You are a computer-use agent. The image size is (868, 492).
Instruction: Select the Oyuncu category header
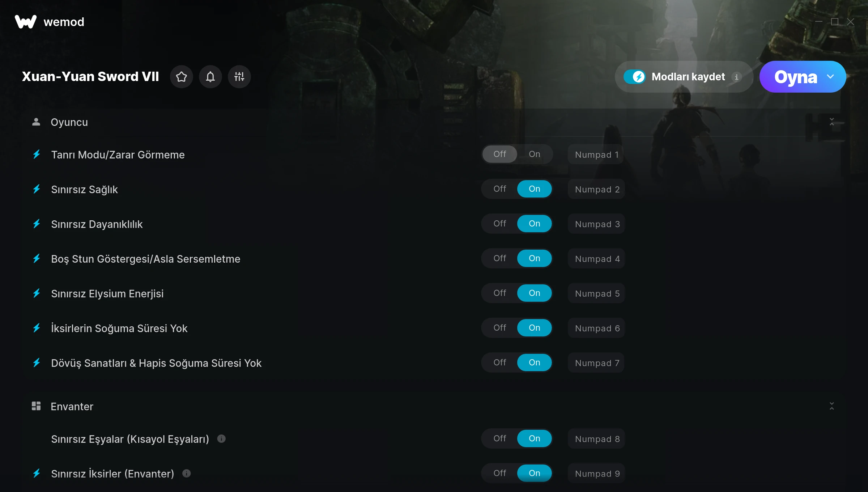tap(69, 122)
